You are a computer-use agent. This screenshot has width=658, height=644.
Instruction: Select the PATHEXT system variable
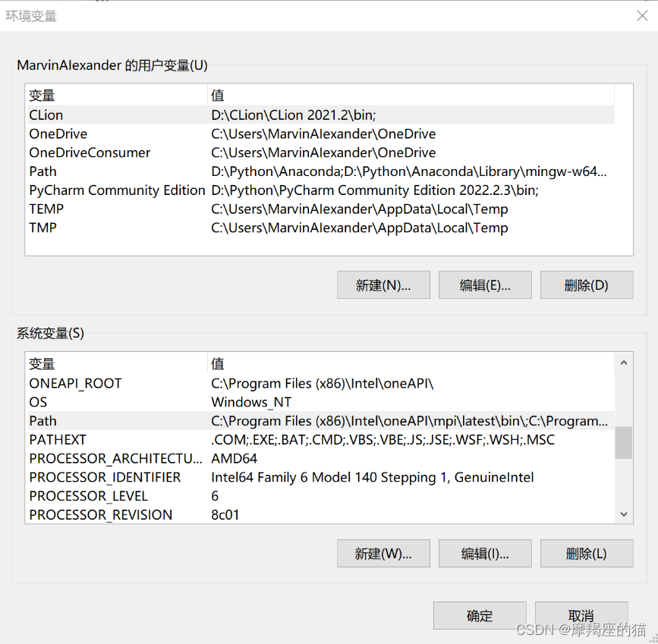[114, 440]
